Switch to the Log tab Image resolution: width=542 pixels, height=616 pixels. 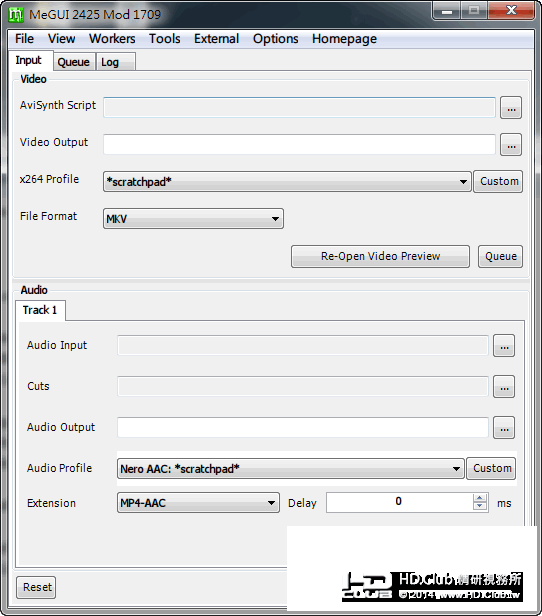110,62
